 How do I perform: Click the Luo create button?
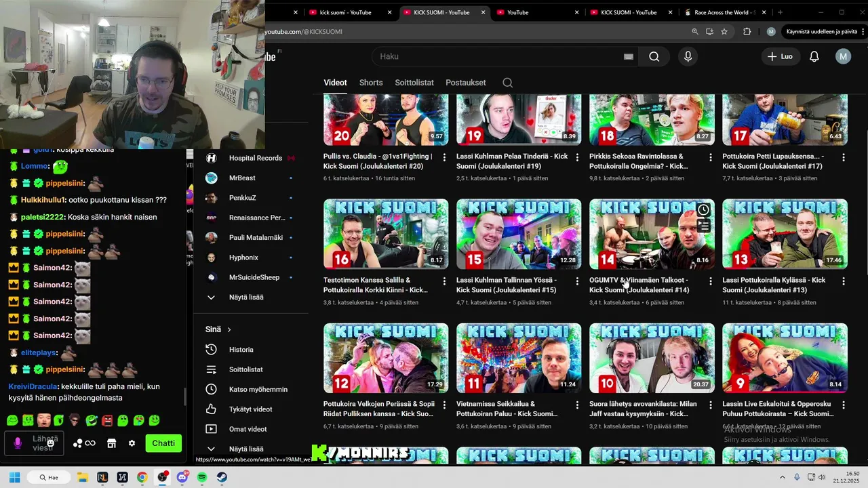pos(781,57)
